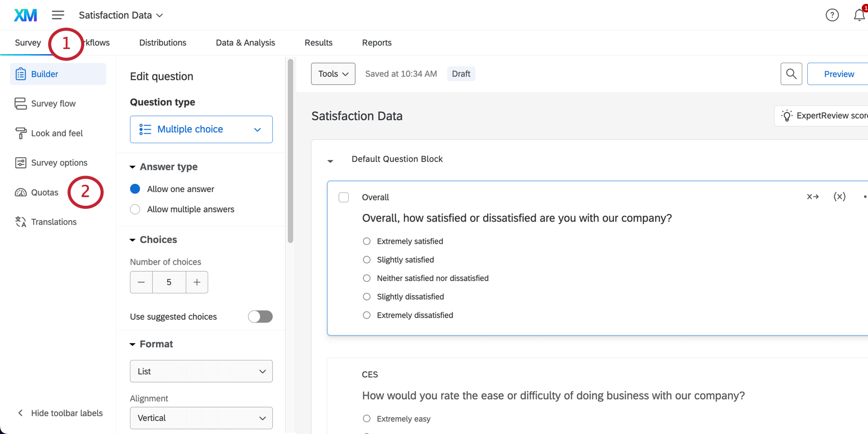Click the help question mark icon
Viewport: 868px width, 434px height.
point(832,15)
